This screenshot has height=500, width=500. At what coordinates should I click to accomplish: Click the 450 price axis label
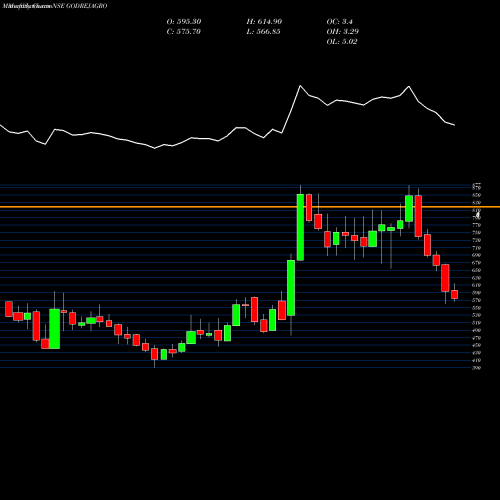coord(476,345)
